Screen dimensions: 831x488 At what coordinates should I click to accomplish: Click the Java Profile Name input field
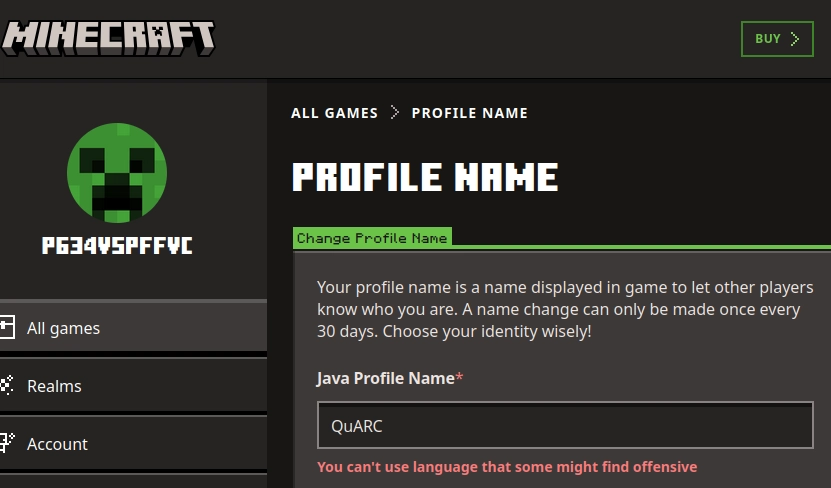565,425
